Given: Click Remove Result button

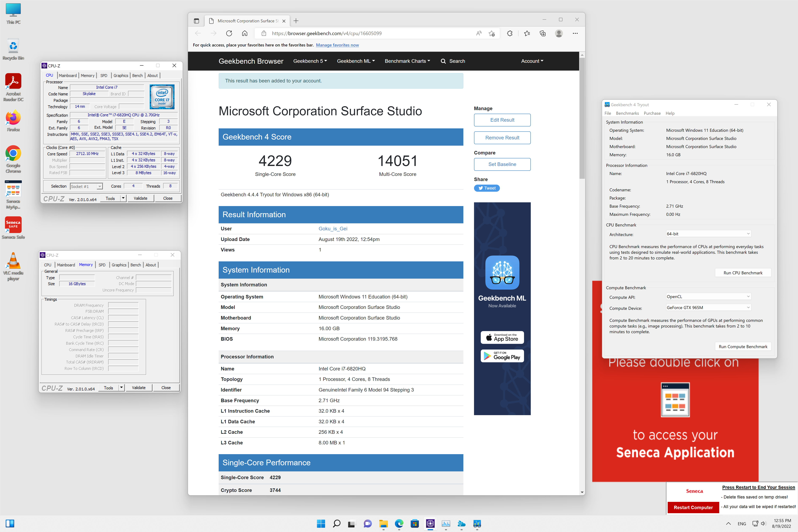Looking at the screenshot, I should click(x=502, y=137).
